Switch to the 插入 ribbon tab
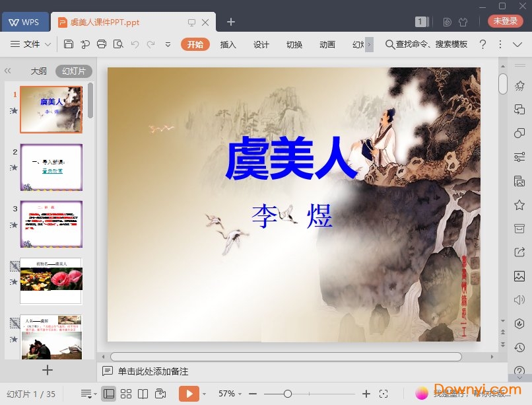The height and width of the screenshot is (405, 532). tap(228, 45)
